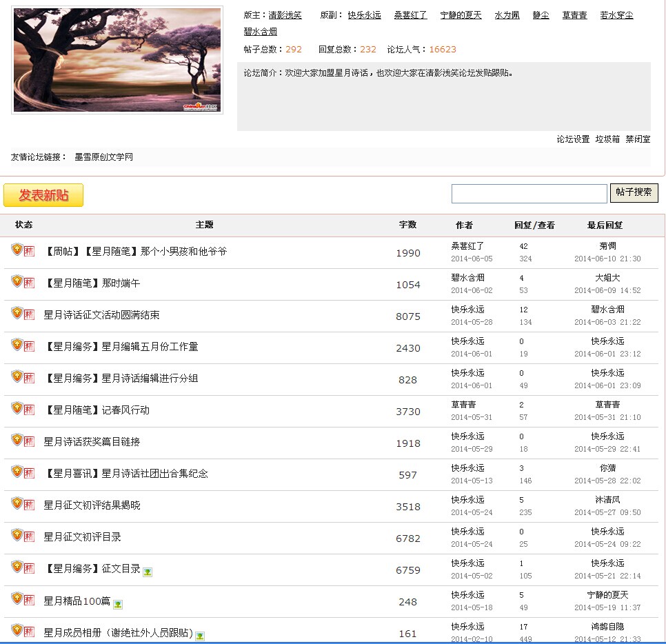The width and height of the screenshot is (666, 644).
Task: Open the forum banner tree image
Action: coord(117,60)
